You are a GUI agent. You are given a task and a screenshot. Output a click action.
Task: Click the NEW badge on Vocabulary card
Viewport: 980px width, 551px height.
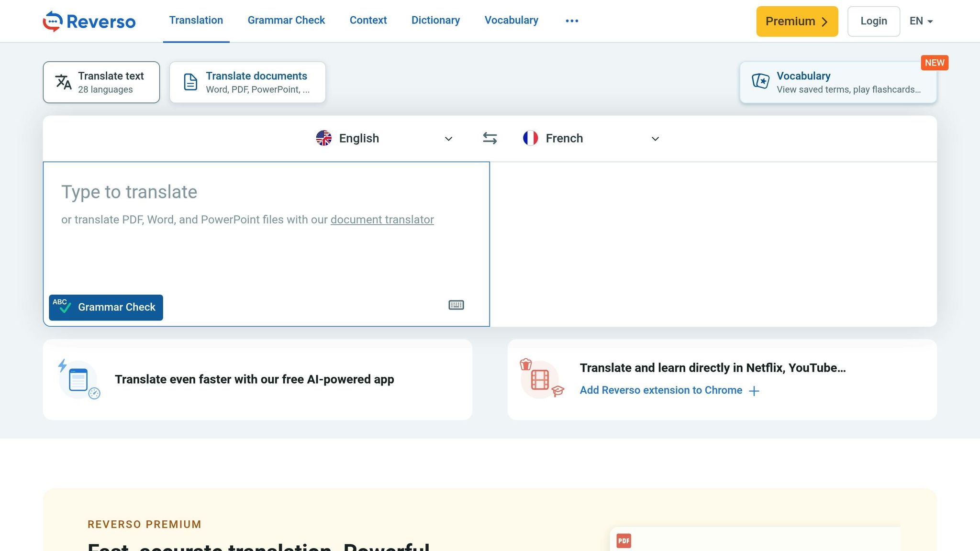point(934,63)
